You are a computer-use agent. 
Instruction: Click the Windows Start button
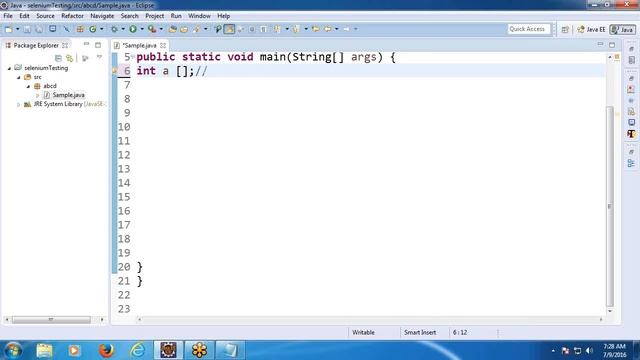[13, 350]
